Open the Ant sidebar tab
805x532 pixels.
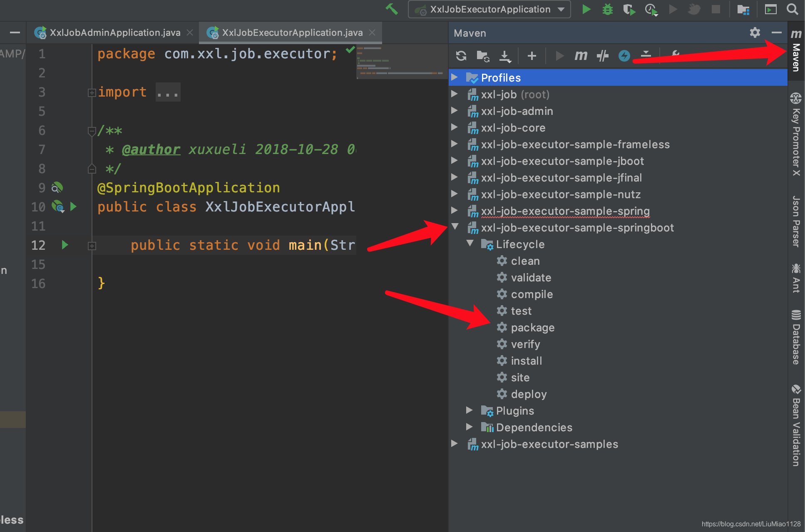click(796, 278)
